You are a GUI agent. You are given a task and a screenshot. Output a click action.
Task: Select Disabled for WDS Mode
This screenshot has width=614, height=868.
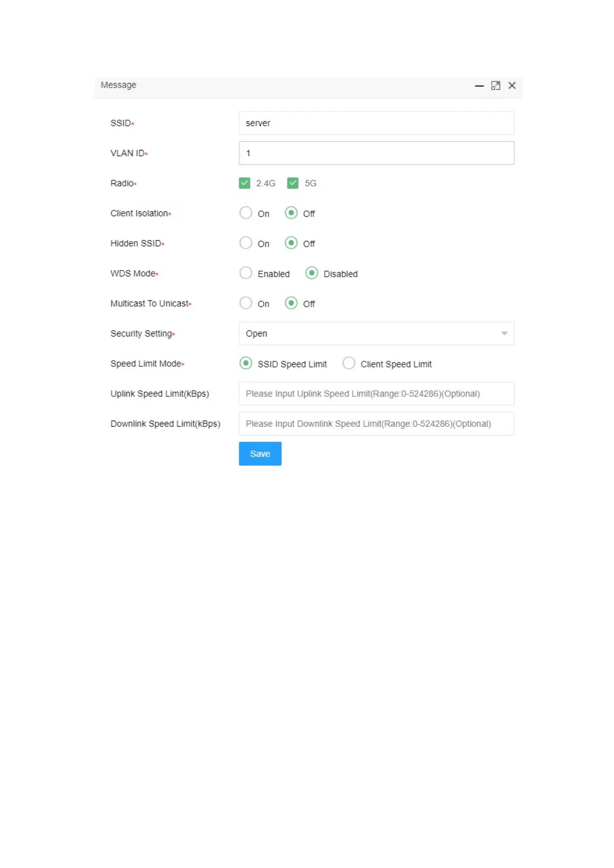[x=311, y=273]
